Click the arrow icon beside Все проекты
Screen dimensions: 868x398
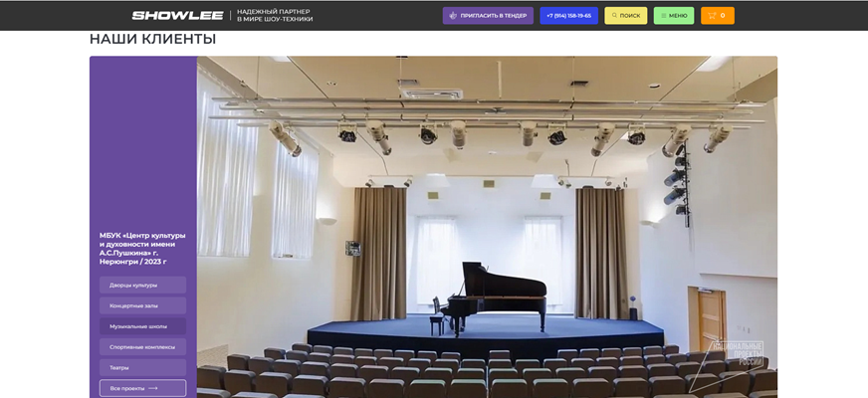(153, 389)
